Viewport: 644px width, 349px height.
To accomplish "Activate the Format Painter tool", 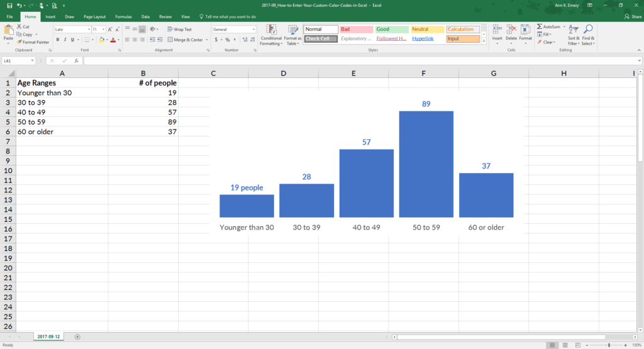I will click(33, 42).
